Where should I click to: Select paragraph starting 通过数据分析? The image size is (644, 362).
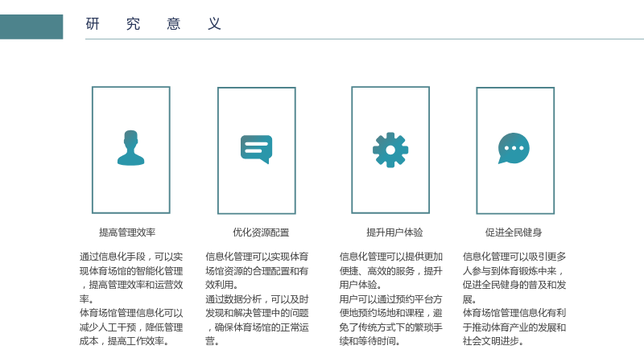coord(257,320)
